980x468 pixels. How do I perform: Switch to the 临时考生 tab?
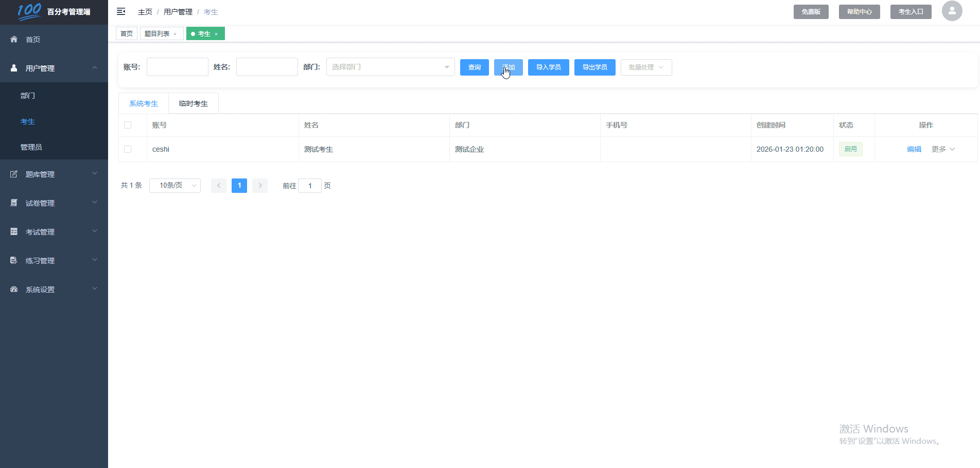pyautogui.click(x=194, y=103)
